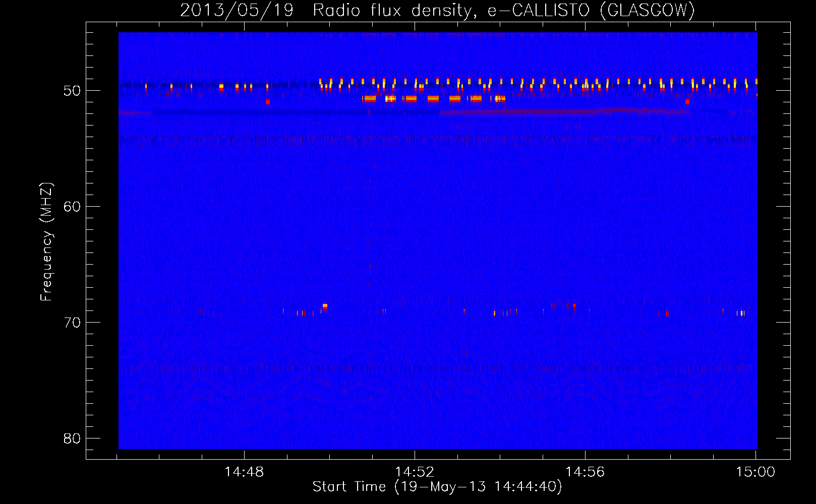Click the 15:00 time tick label
This screenshot has height=504, width=816.
click(755, 472)
